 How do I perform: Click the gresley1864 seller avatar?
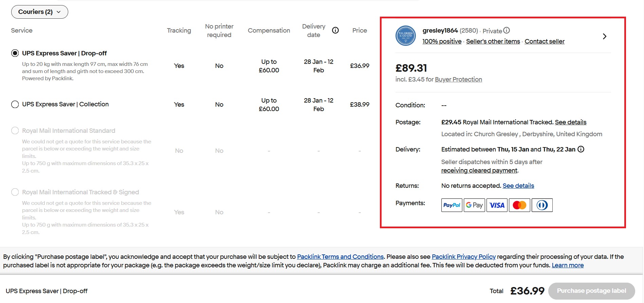point(406,36)
